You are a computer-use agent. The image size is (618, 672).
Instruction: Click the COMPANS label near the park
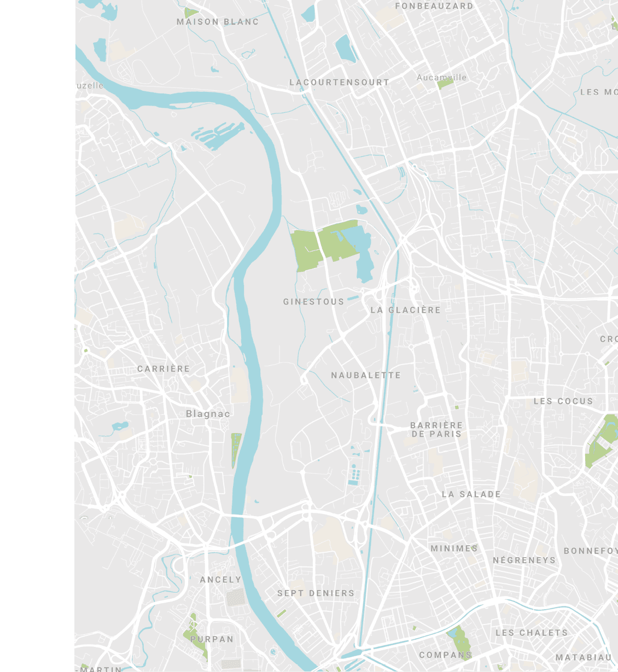point(446,655)
